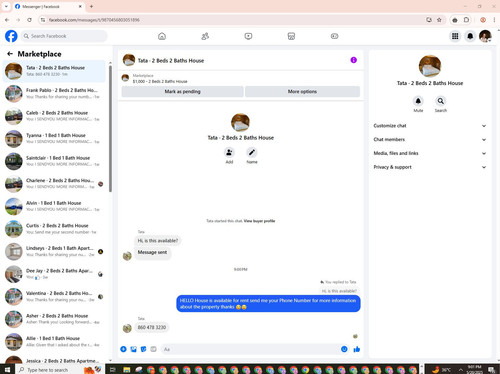
Task: Expand the Customize chat section
Action: (429, 126)
